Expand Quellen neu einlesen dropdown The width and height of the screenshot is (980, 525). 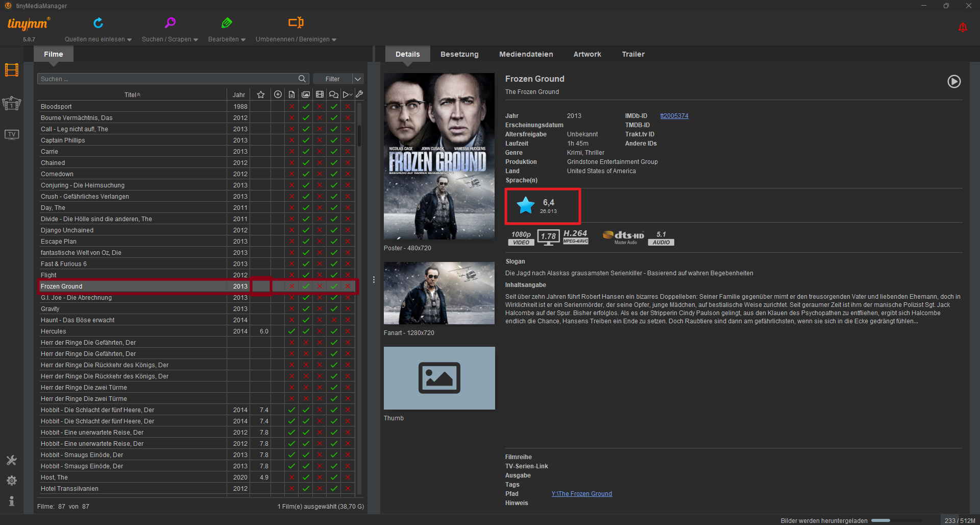129,40
